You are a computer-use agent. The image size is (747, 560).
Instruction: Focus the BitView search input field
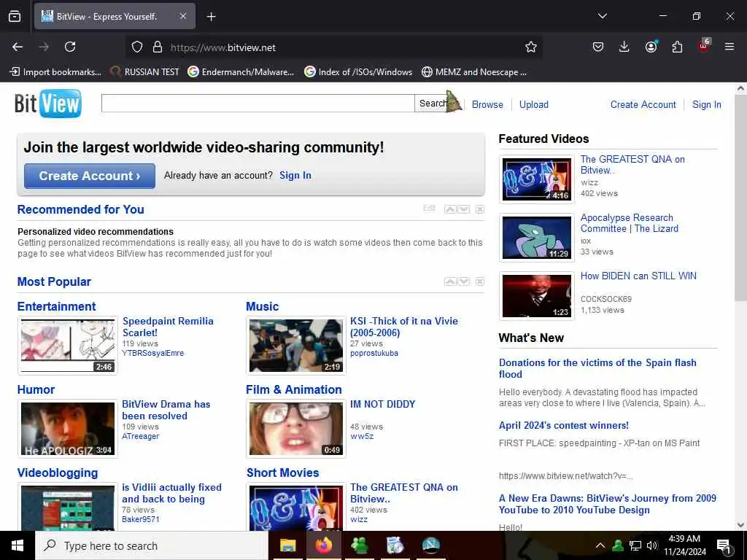(x=258, y=104)
